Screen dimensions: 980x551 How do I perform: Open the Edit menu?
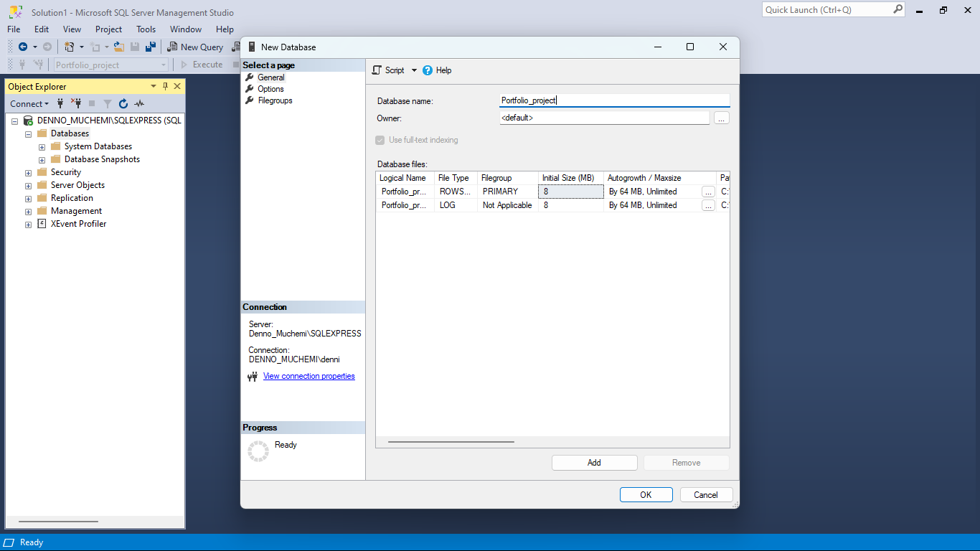42,29
